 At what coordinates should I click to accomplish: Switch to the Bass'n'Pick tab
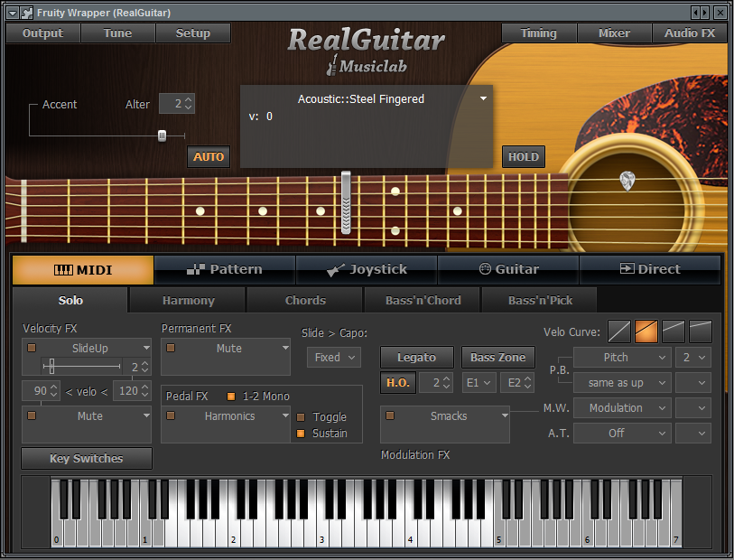(540, 300)
